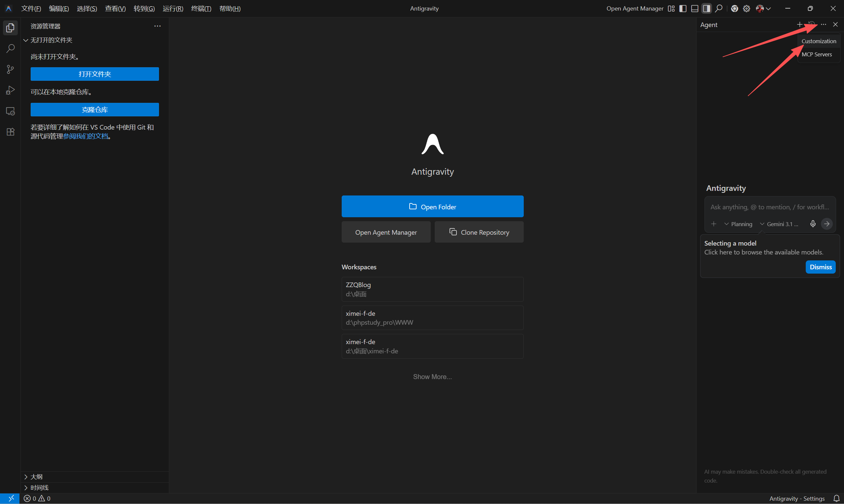The image size is (844, 504).
Task: Toggle the primary side bar visibility
Action: [x=683, y=9]
